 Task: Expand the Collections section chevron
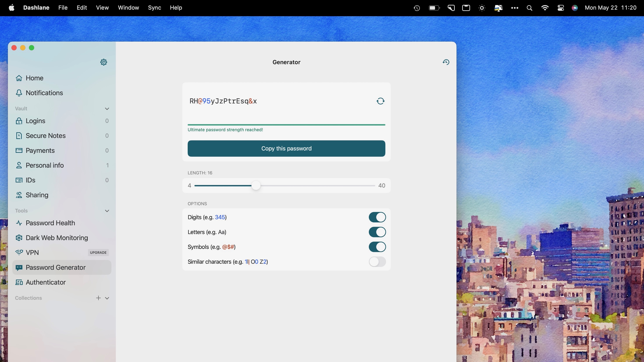[x=107, y=298]
